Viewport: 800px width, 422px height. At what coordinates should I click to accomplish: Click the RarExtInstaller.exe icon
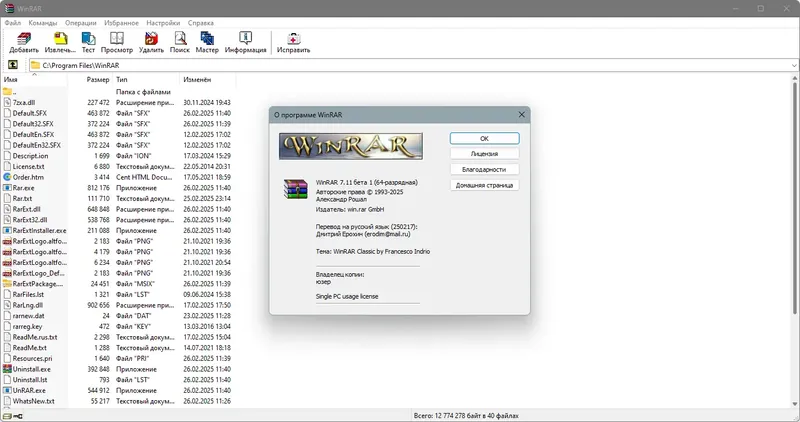(x=7, y=231)
